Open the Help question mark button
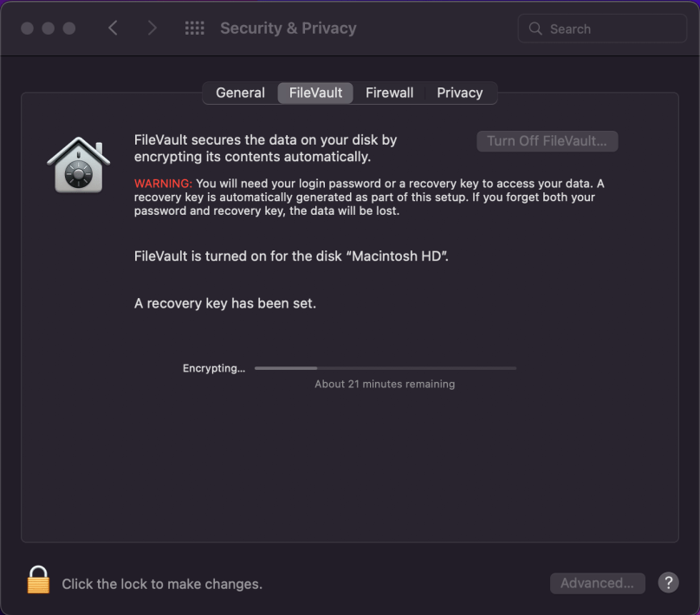700x615 pixels. [670, 583]
